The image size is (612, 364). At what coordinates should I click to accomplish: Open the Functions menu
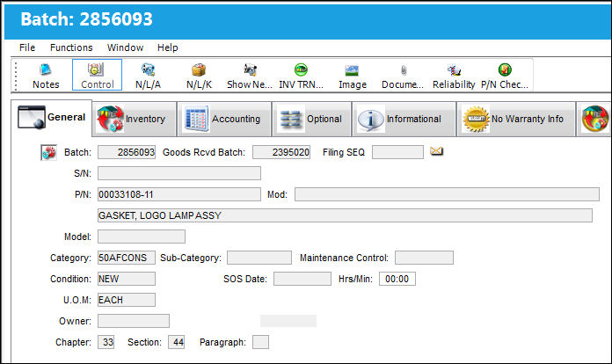point(71,47)
